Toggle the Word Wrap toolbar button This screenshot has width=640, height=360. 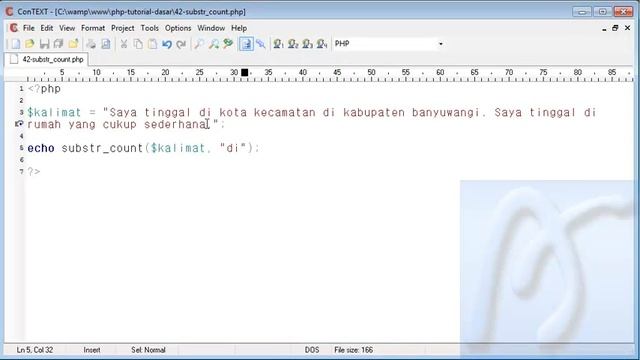pyautogui.click(x=246, y=44)
